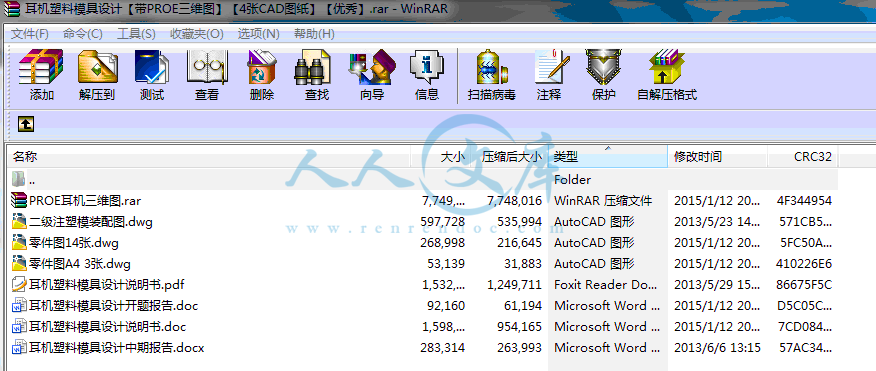Open the 选项(N) menu
Viewport: 876px width, 371px height.
click(258, 34)
